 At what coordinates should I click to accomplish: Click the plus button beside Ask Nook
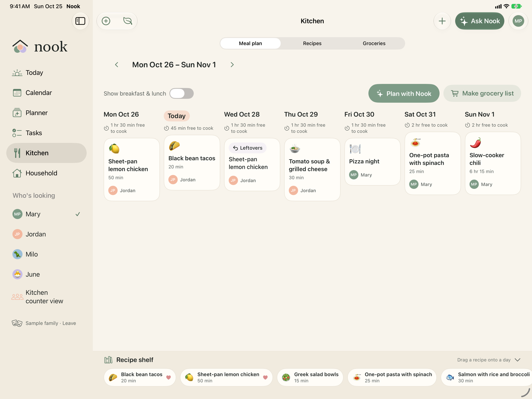[442, 21]
